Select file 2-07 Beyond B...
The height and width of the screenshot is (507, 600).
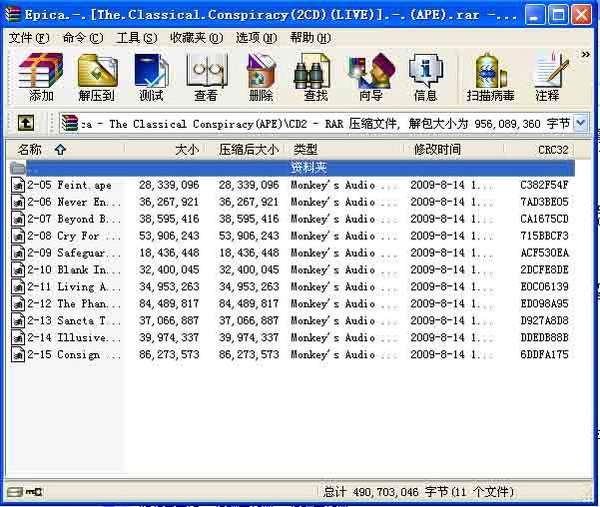[x=292, y=219]
